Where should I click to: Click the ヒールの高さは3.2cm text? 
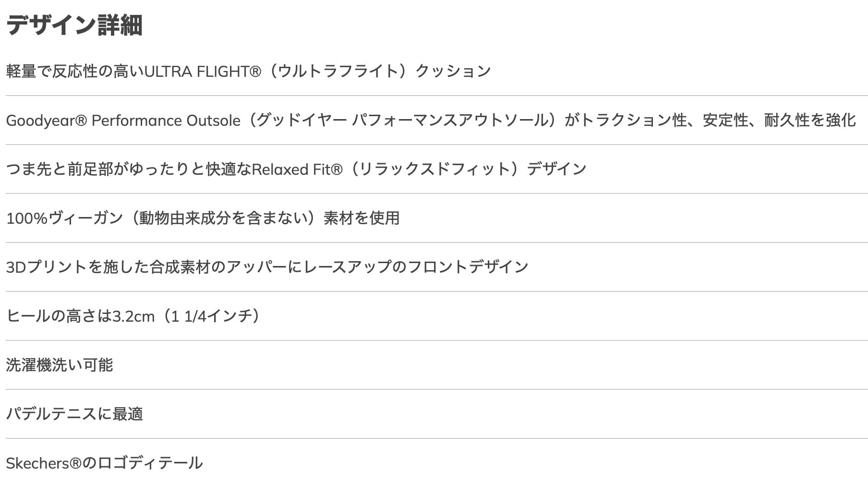80,316
